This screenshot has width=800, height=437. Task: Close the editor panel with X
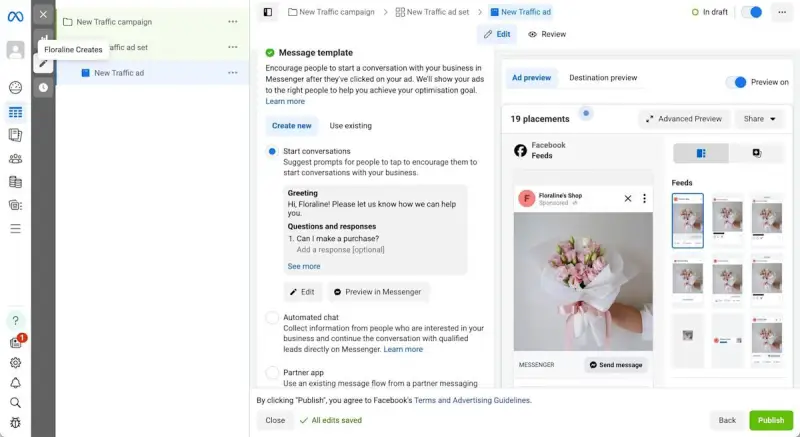pyautogui.click(x=43, y=14)
